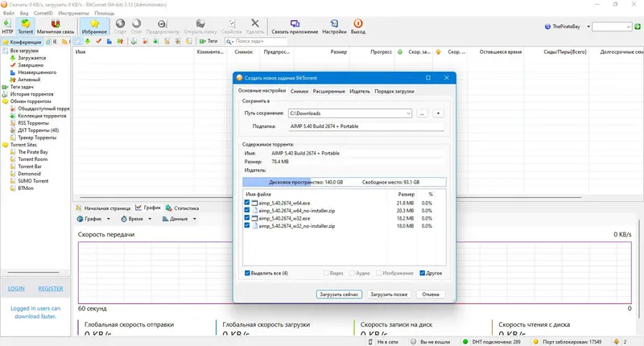Open the Путь сохранения path dropdown

(x=408, y=113)
